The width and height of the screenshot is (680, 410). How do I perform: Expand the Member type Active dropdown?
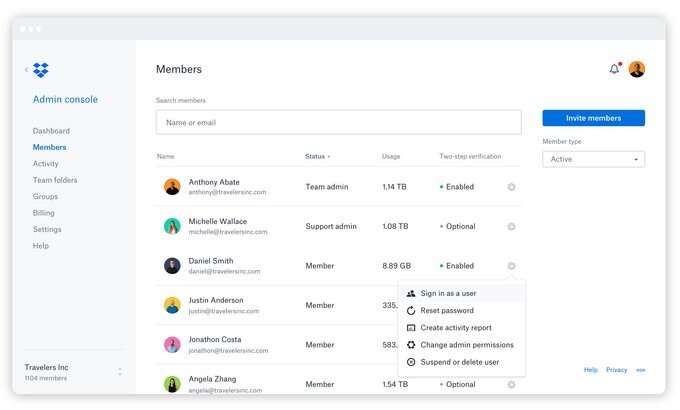pyautogui.click(x=593, y=159)
